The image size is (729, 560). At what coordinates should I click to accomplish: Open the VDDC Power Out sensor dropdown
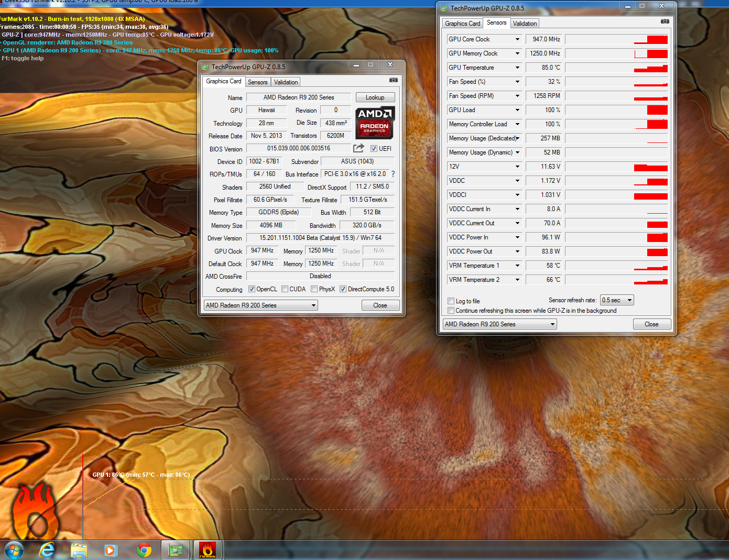tap(517, 251)
